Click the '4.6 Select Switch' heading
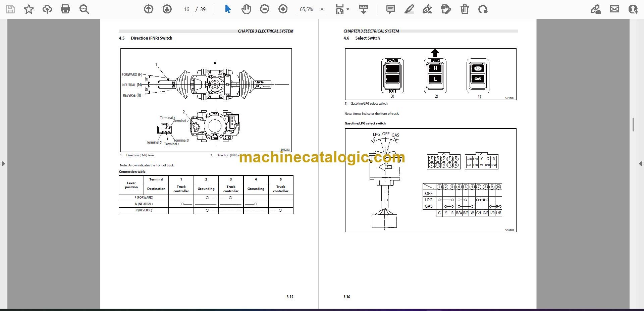 point(362,38)
